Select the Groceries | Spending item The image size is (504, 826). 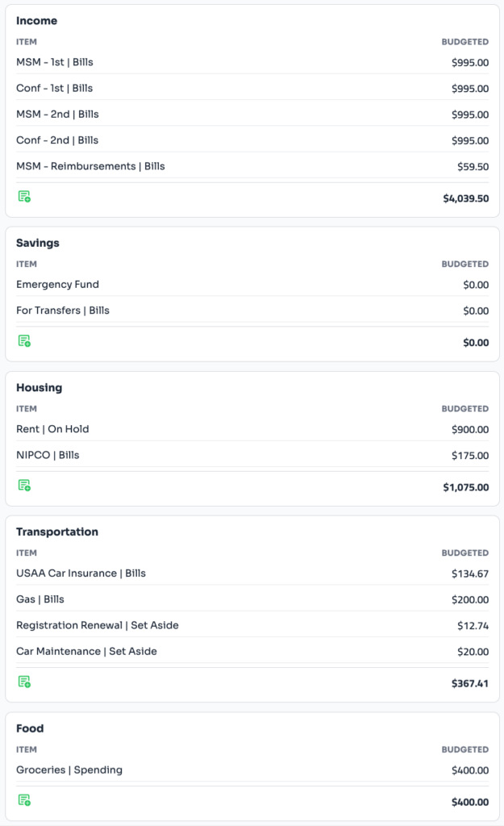pyautogui.click(x=69, y=770)
